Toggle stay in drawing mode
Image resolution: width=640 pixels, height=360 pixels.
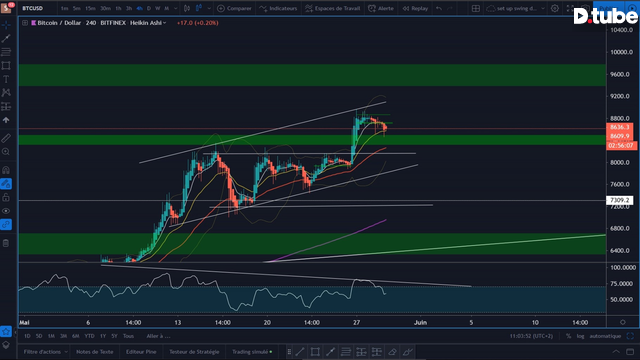[6, 184]
